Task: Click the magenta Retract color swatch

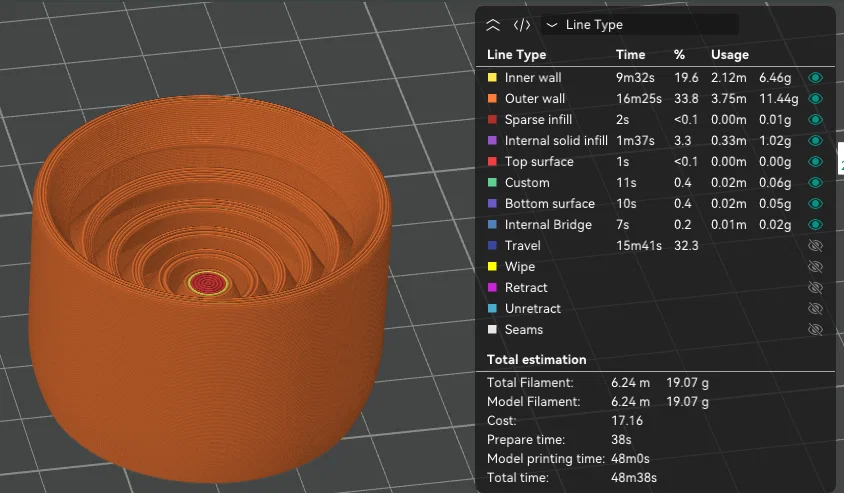Action: (492, 287)
